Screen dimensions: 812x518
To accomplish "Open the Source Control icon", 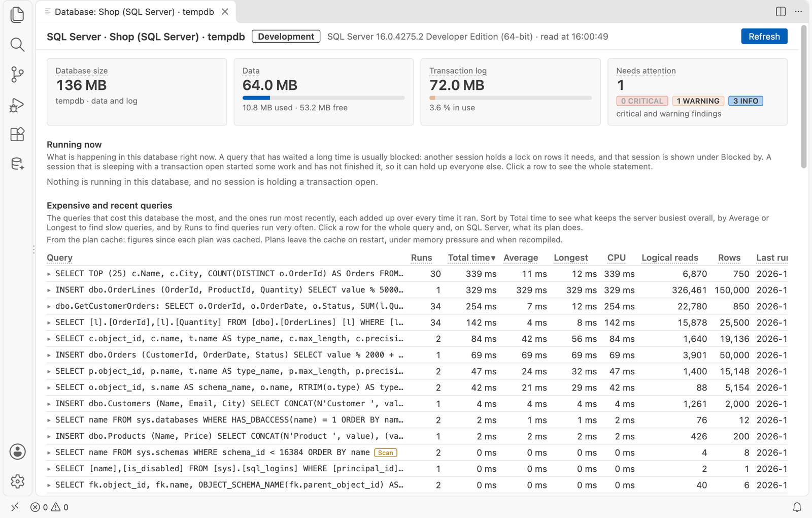I will click(17, 75).
